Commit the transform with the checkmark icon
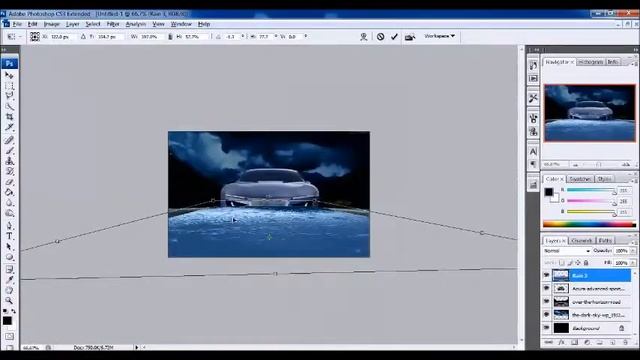This screenshot has width=640, height=360. click(394, 37)
